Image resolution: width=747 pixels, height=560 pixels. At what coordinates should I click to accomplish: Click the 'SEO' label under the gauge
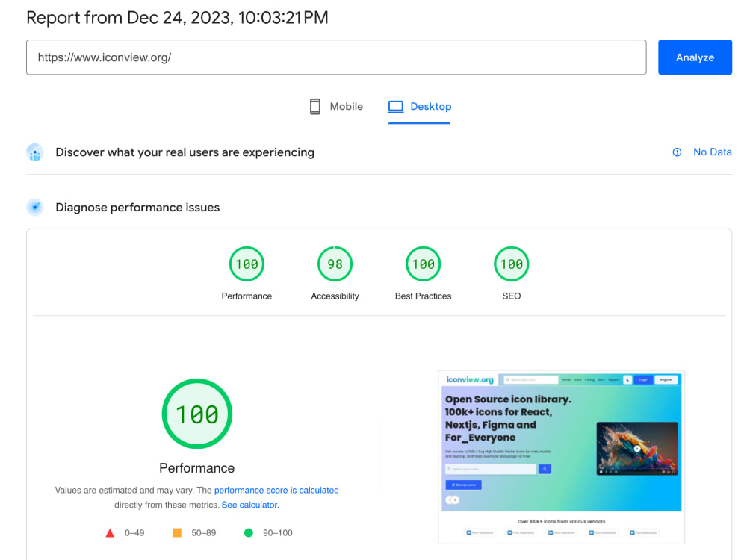tap(511, 296)
